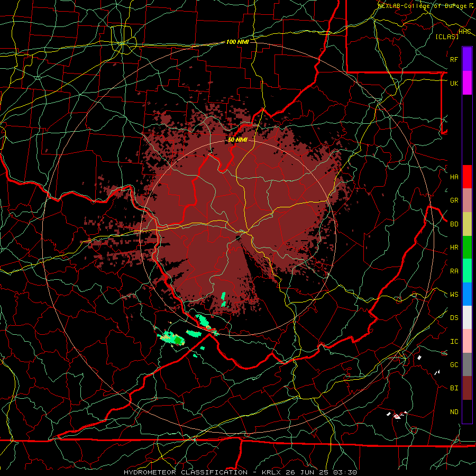Click the RF purple legend color swatch

[467, 59]
